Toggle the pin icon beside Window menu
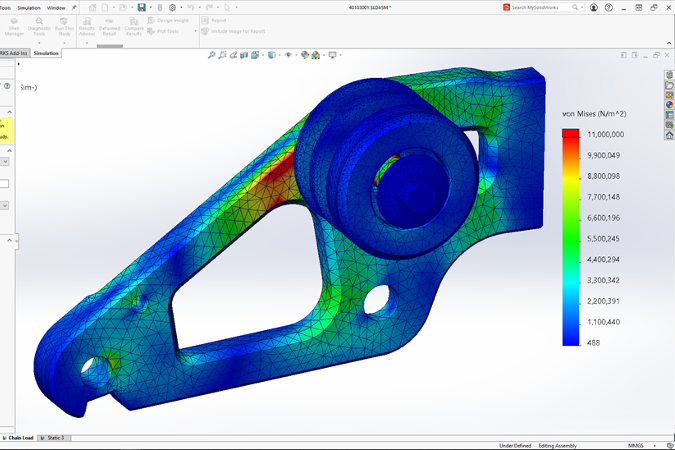The width and height of the screenshot is (675, 450). [73, 7]
